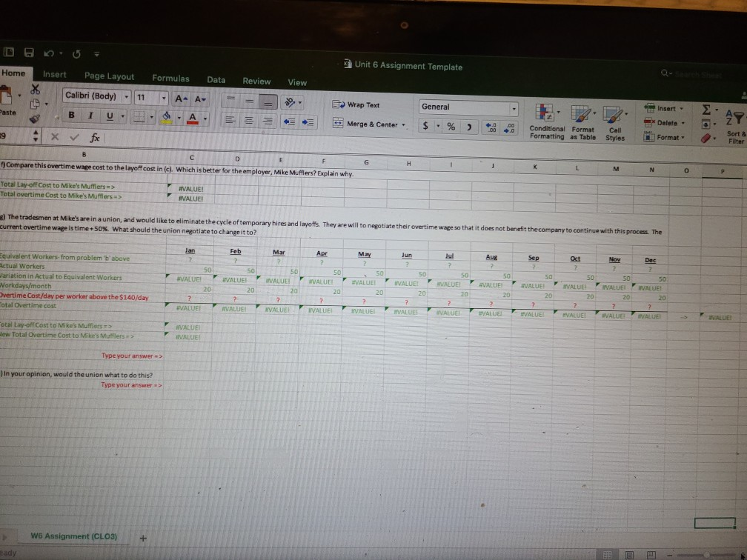
Task: Open the fill color tool
Action: pyautogui.click(x=166, y=117)
